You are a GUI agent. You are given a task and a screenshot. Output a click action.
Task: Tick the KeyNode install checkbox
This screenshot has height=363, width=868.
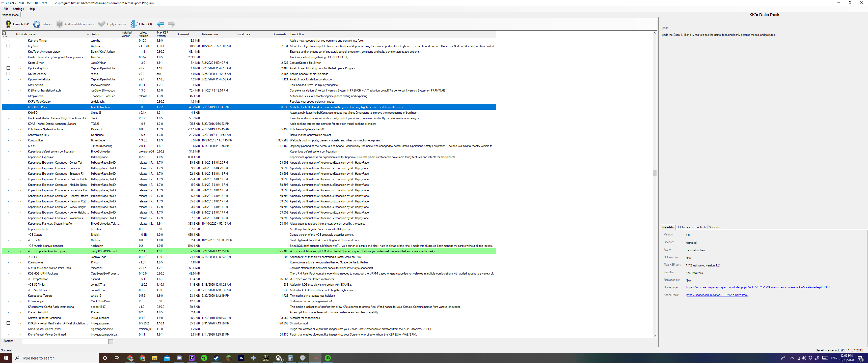pos(8,46)
